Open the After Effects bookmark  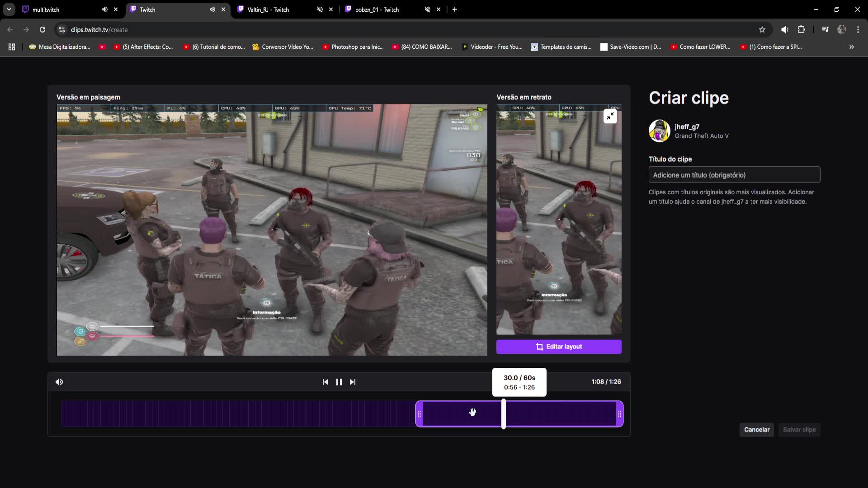[143, 47]
